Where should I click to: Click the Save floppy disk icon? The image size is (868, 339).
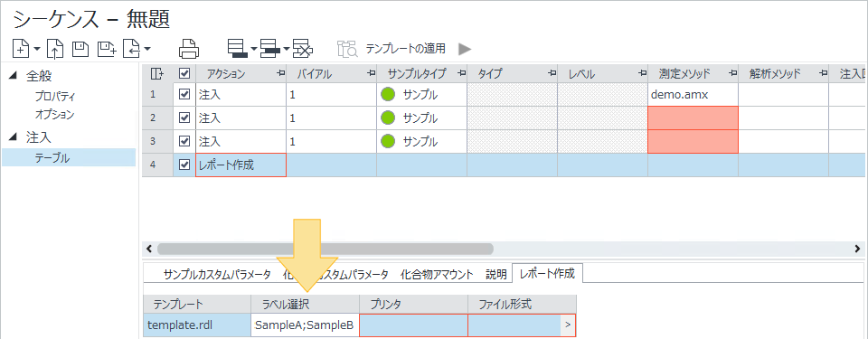(80, 49)
